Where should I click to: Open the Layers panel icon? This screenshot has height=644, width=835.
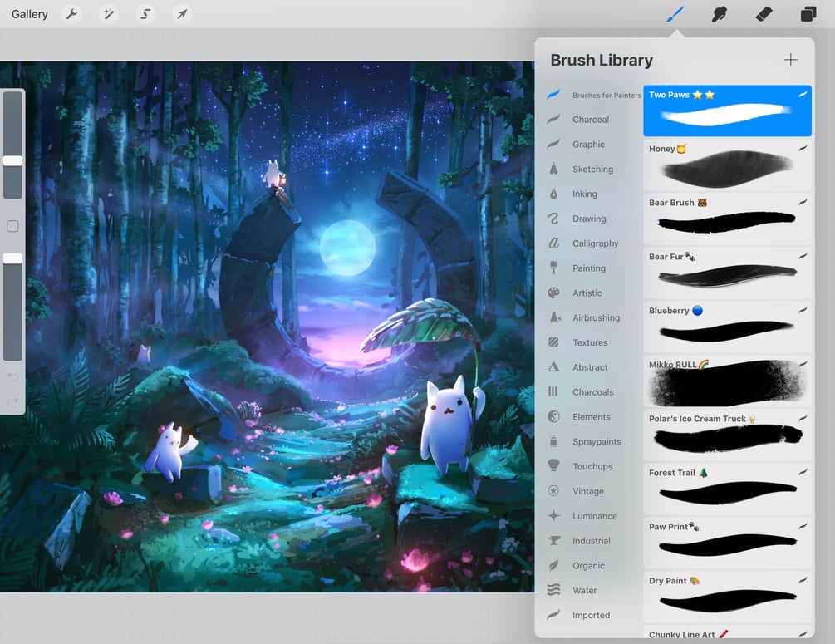tap(808, 14)
